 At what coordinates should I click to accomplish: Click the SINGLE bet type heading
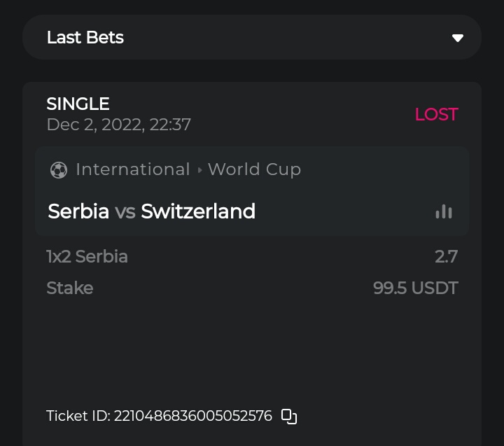78,104
